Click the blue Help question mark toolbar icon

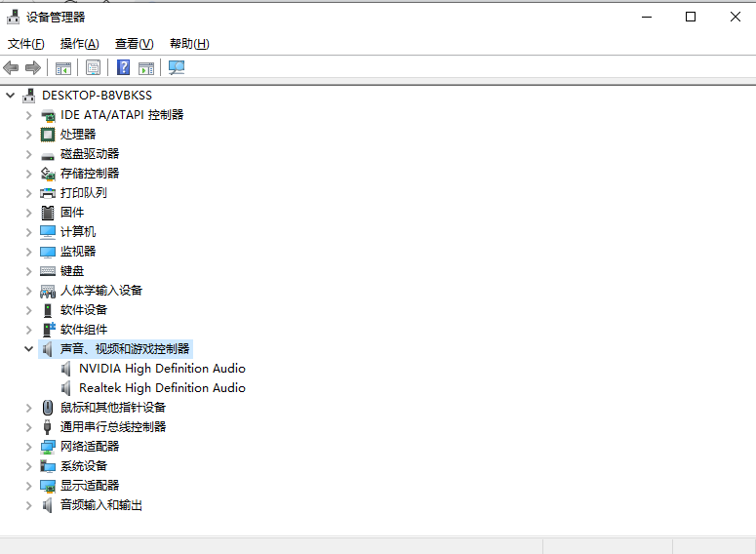124,67
